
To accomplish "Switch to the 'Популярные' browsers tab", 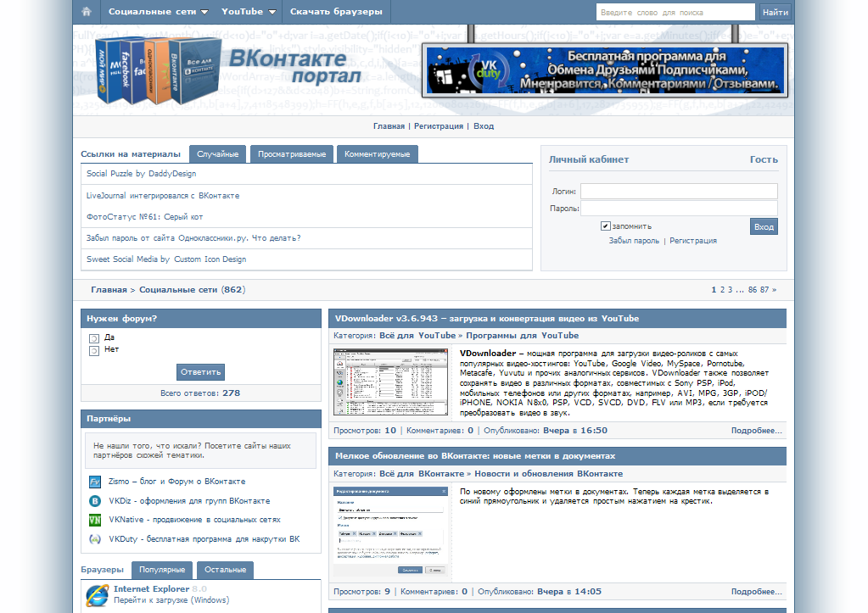I will click(x=162, y=570).
